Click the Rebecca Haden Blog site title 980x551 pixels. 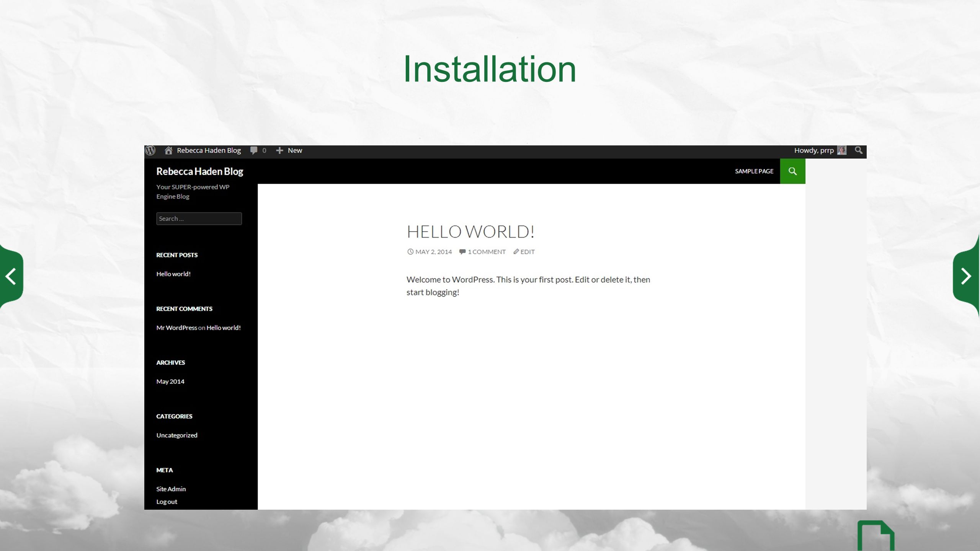pos(199,171)
